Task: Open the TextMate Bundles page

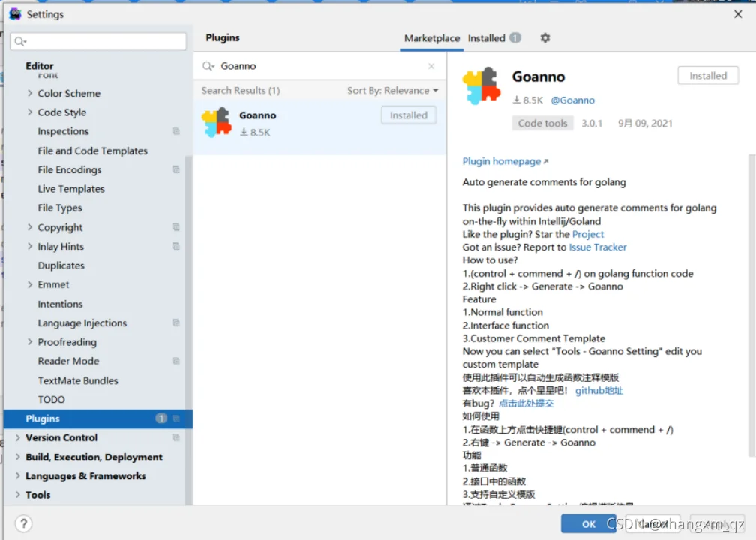Action: [78, 380]
